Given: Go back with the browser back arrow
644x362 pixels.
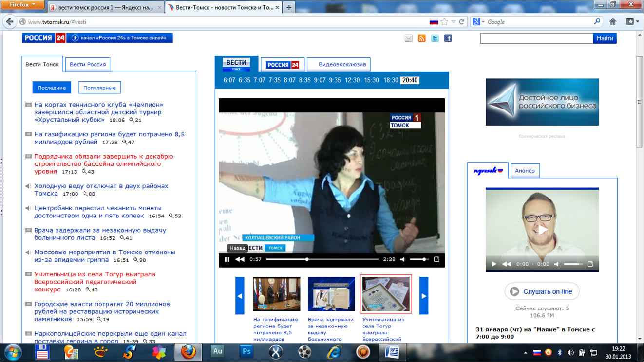Looking at the screenshot, I should pos(10,22).
